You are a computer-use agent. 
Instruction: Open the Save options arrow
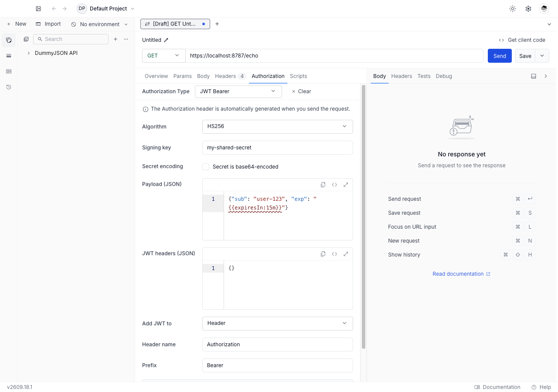click(x=542, y=56)
